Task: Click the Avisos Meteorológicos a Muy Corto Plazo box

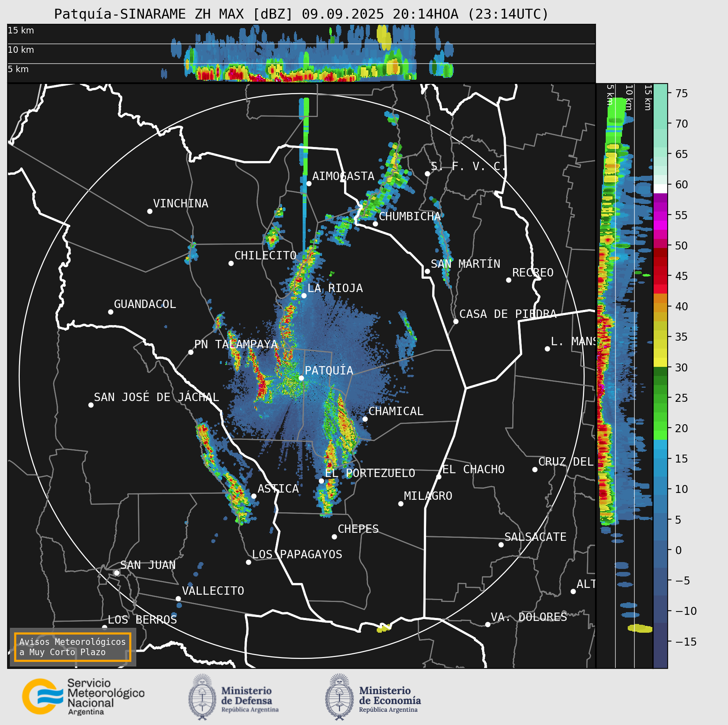Action: coord(73,647)
